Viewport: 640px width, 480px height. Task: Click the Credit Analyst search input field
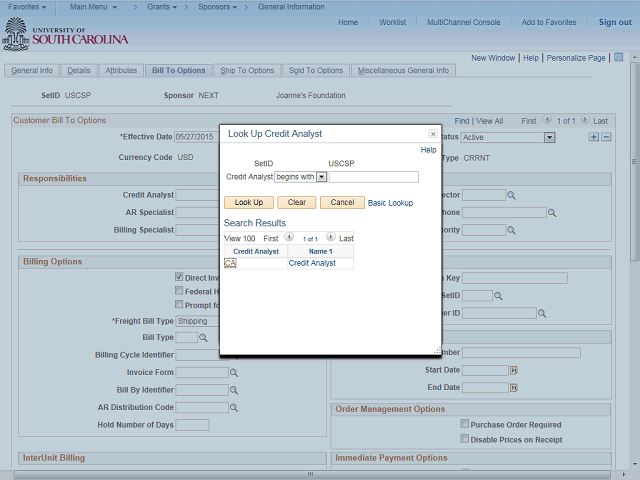coord(374,177)
